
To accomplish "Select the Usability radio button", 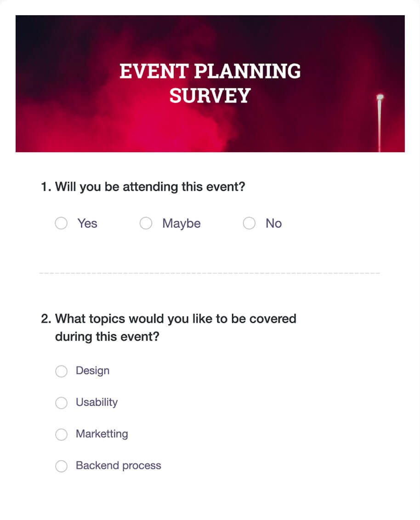I will [61, 403].
